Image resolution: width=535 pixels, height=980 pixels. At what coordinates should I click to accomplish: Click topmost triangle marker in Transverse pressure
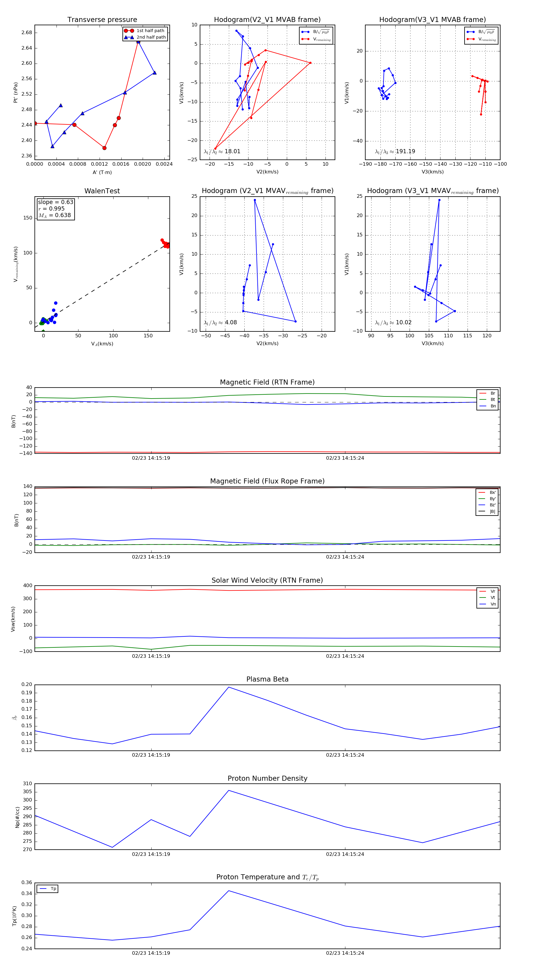(138, 42)
